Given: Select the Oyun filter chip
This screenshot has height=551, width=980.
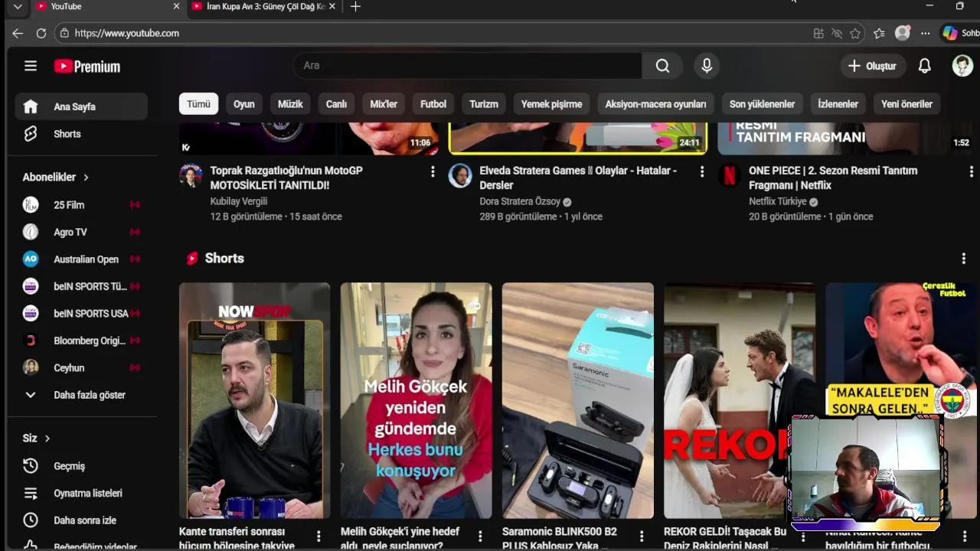Looking at the screenshot, I should coord(244,104).
